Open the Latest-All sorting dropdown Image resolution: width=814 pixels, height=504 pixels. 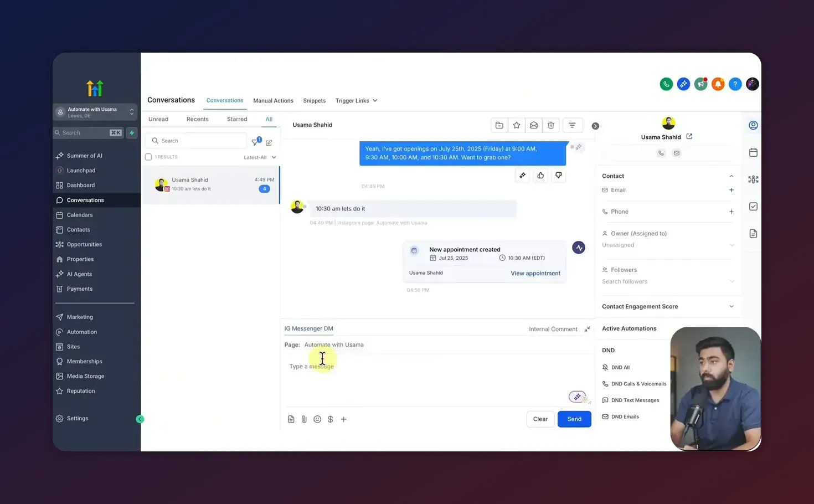(x=259, y=157)
